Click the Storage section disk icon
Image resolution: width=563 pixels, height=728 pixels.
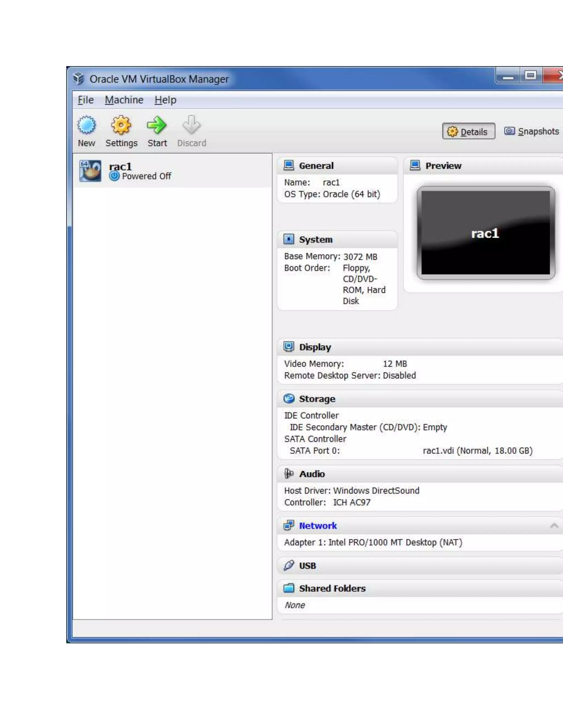pyautogui.click(x=289, y=399)
